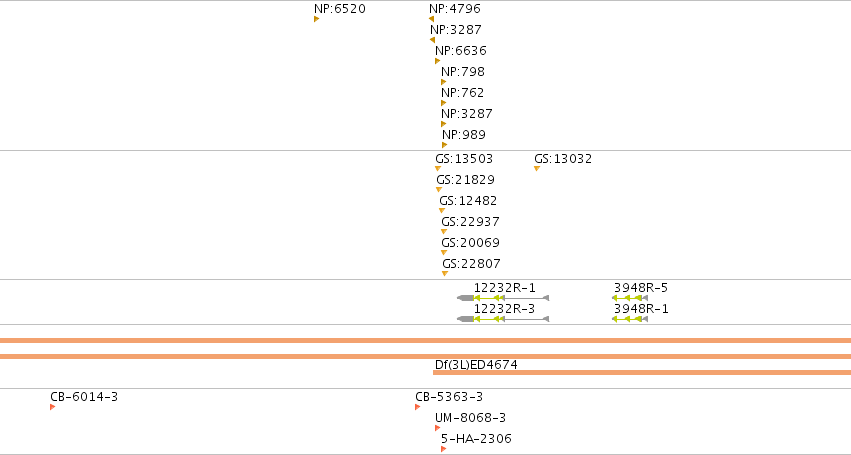Viewport: 851px width, 455px height.
Task: Select the GS:22937 label
Action: coord(470,222)
